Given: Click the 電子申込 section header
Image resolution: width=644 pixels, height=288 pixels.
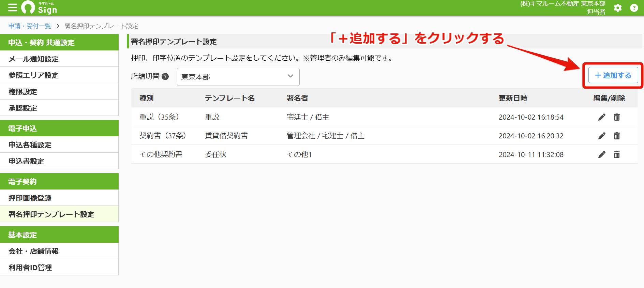Looking at the screenshot, I should [x=59, y=128].
